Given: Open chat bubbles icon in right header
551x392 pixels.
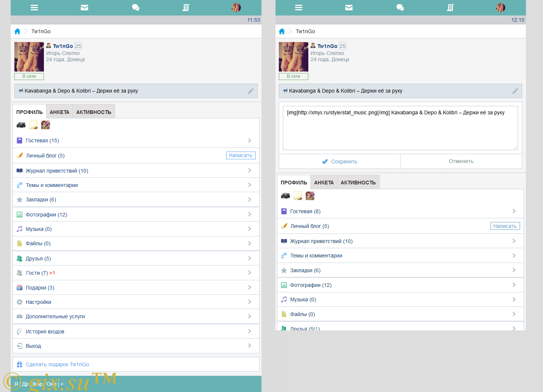Looking at the screenshot, I should (x=400, y=8).
